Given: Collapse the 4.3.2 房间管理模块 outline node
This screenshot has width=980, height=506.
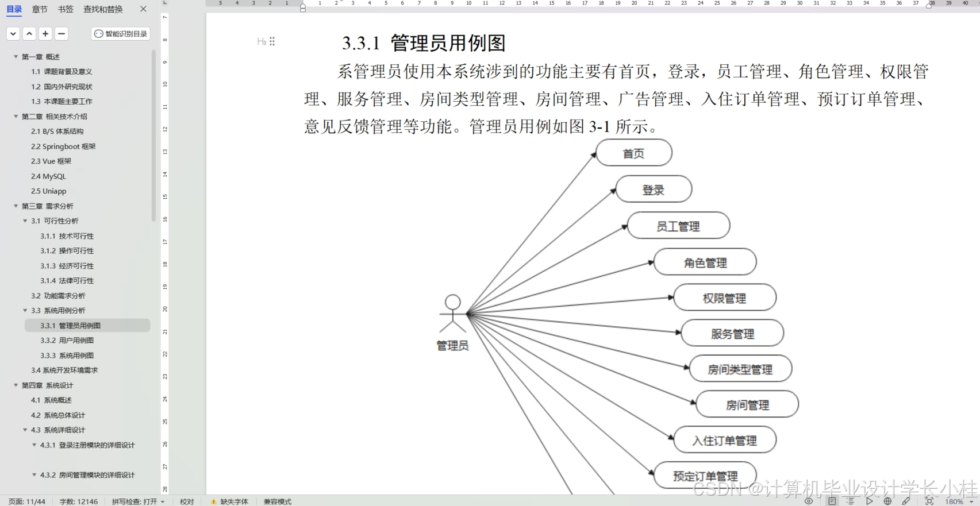Looking at the screenshot, I should [x=34, y=474].
